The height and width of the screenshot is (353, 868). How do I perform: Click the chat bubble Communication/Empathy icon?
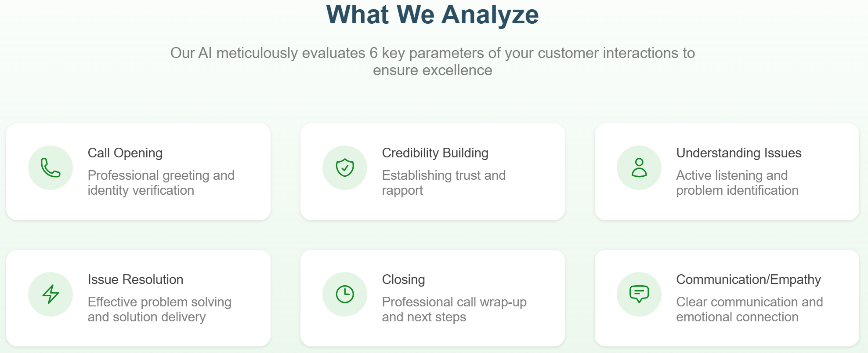point(639,294)
